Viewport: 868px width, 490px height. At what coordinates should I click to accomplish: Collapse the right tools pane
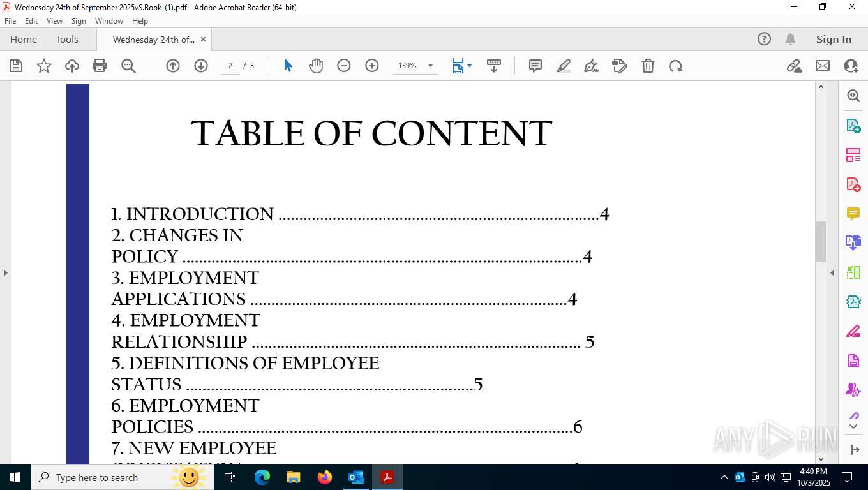click(832, 272)
